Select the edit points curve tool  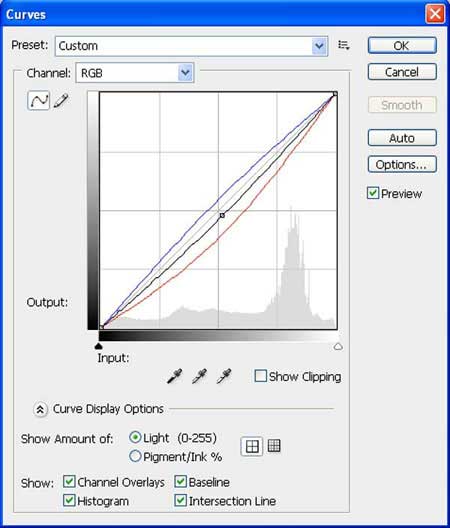tap(38, 100)
